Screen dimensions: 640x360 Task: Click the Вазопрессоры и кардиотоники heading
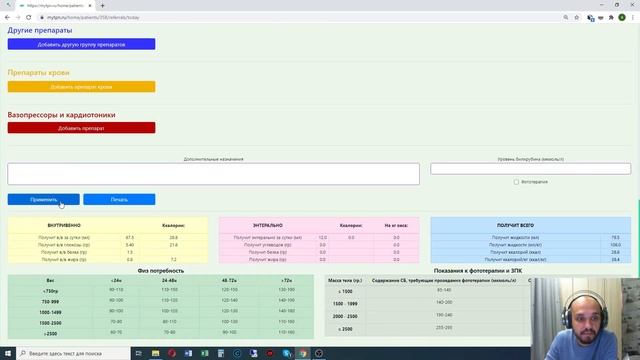[62, 115]
